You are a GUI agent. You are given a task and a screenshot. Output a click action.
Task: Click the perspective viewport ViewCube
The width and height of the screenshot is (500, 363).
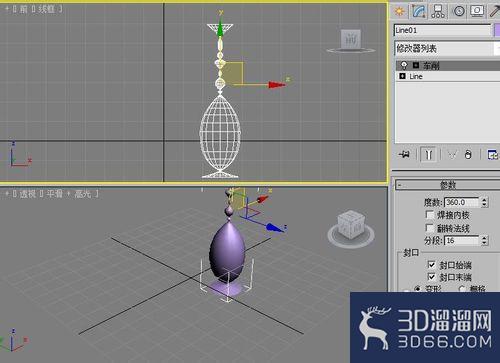click(351, 225)
